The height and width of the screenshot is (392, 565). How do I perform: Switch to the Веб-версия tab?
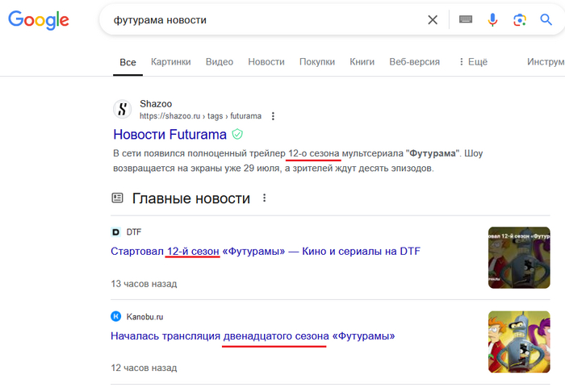click(x=414, y=62)
